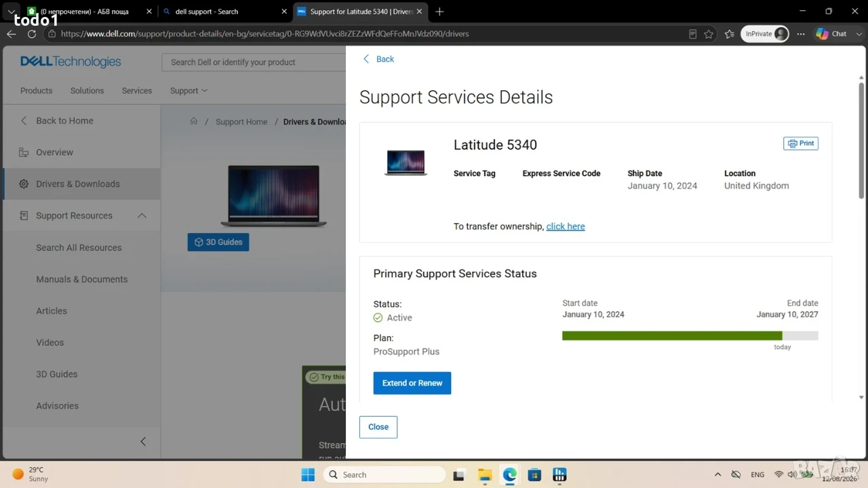Open the Wi-Fi network tray icon
Viewport: 868px width, 488px height.
click(778, 474)
